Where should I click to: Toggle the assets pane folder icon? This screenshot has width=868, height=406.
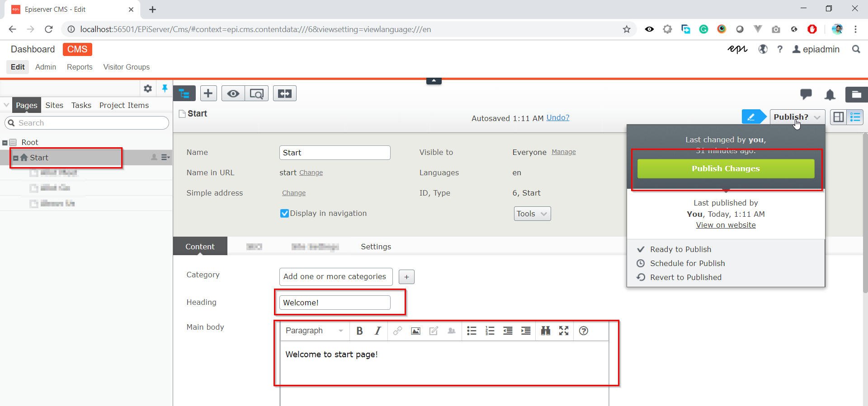point(857,94)
